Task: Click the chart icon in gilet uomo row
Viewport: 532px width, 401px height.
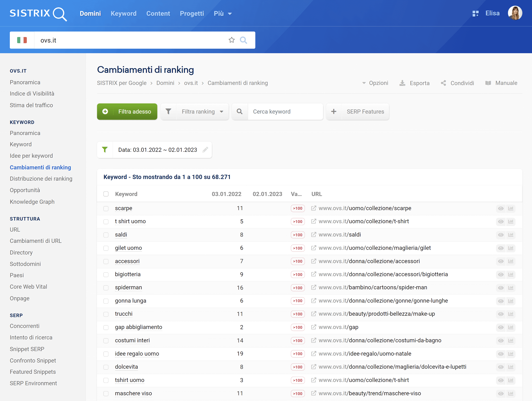Action: (511, 248)
